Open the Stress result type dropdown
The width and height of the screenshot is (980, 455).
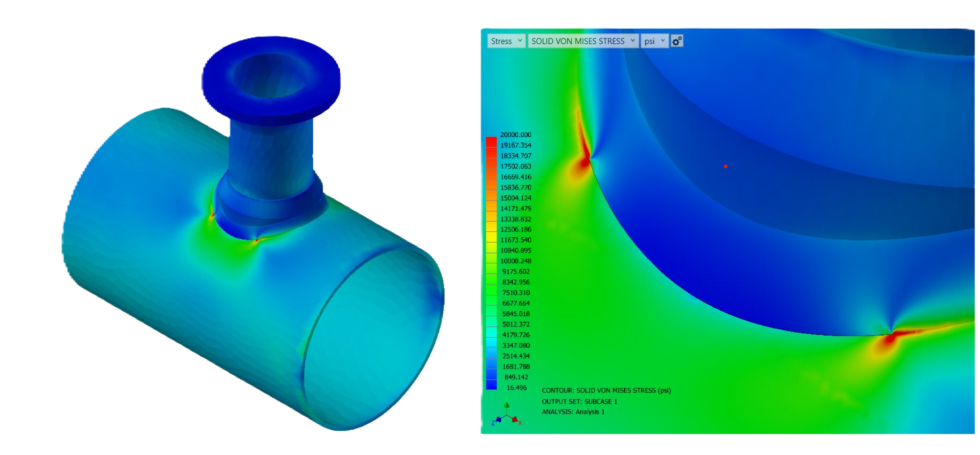click(x=506, y=41)
